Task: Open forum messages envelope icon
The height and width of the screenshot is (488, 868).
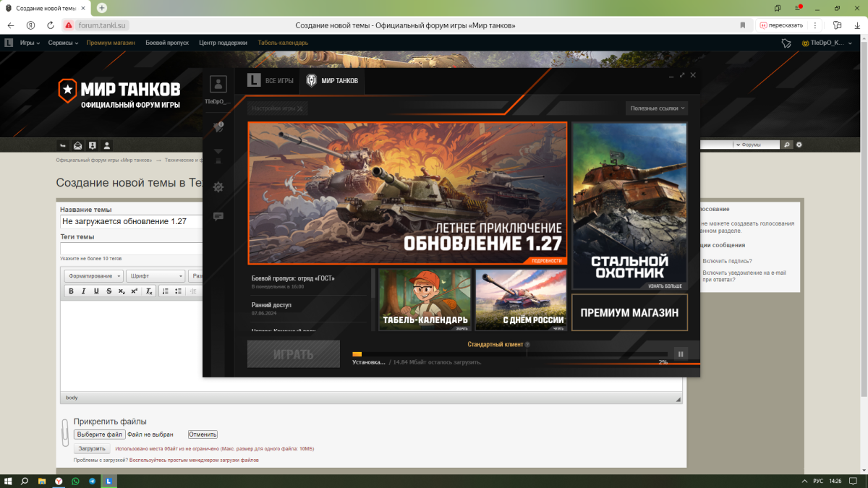Action: [78, 145]
